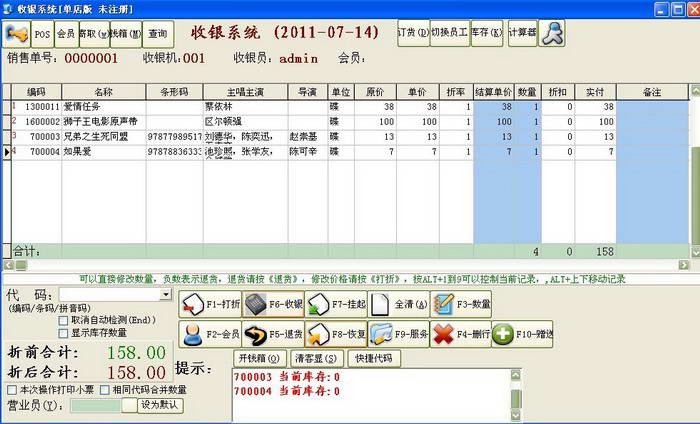Image resolution: width=700 pixels, height=424 pixels.
Task: Click the 提示 message box scroll-up arrow
Action: coord(516,375)
